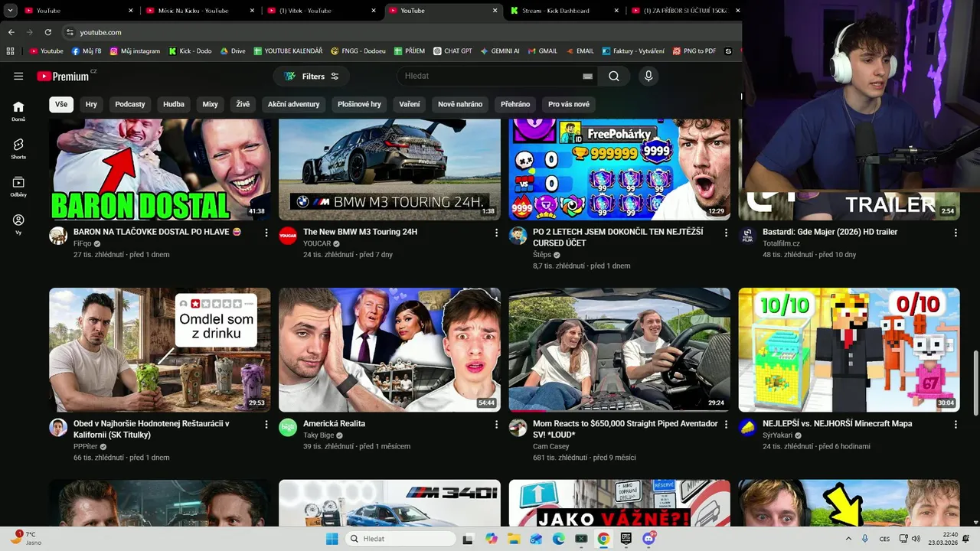
Task: Open the Chrome tab search dropdown arrow
Action: pos(11,11)
